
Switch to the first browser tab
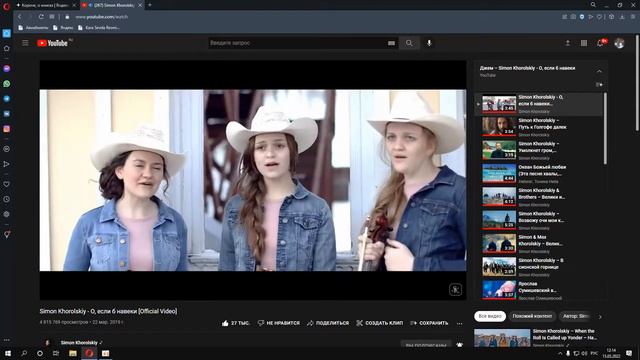pos(45,5)
